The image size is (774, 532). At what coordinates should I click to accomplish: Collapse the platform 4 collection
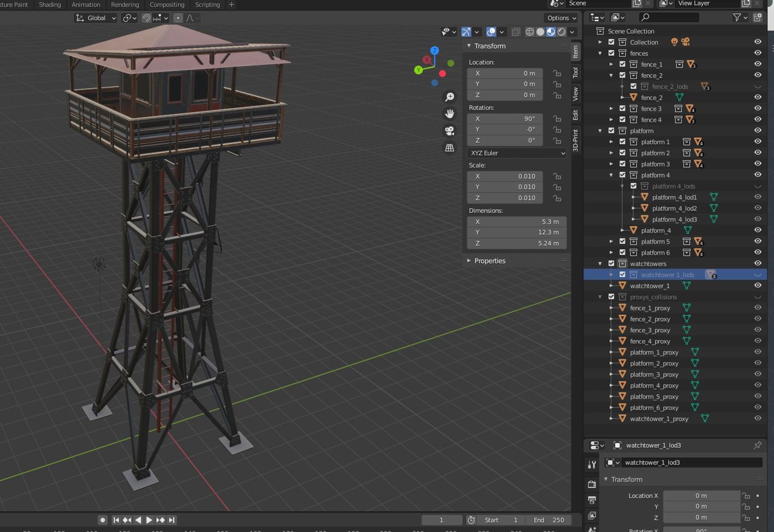tap(611, 175)
